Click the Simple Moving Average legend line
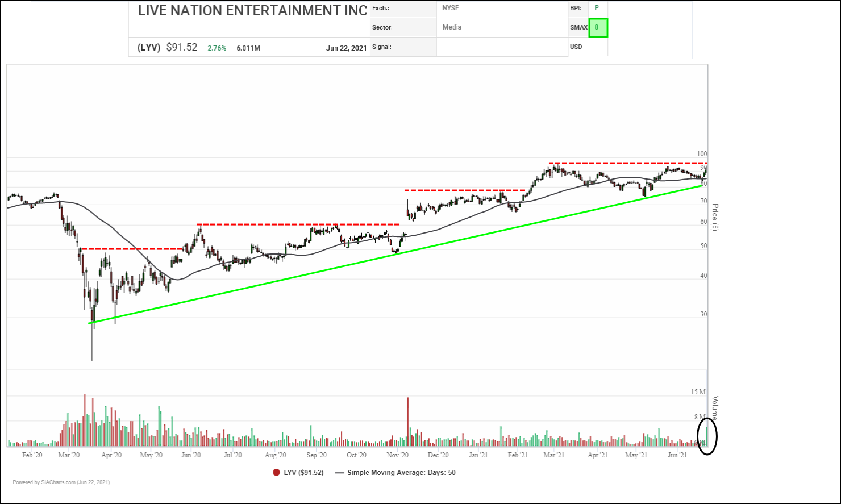 [x=340, y=472]
